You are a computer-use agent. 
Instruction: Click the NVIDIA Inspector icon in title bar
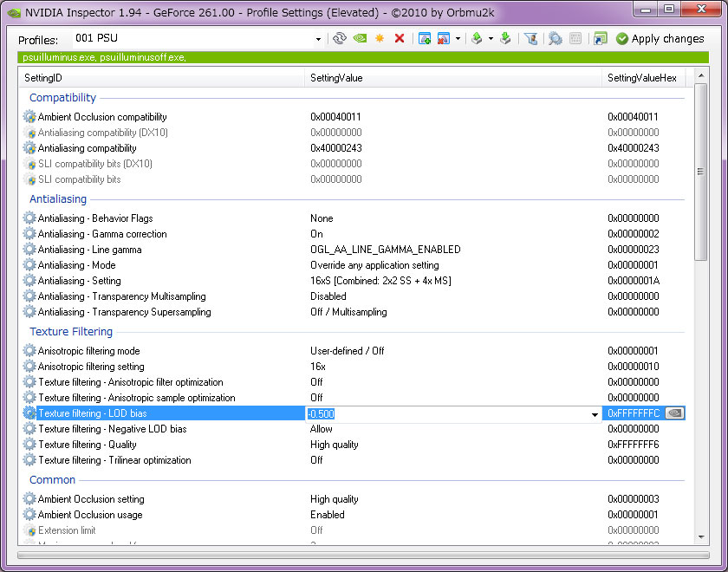tap(15, 12)
